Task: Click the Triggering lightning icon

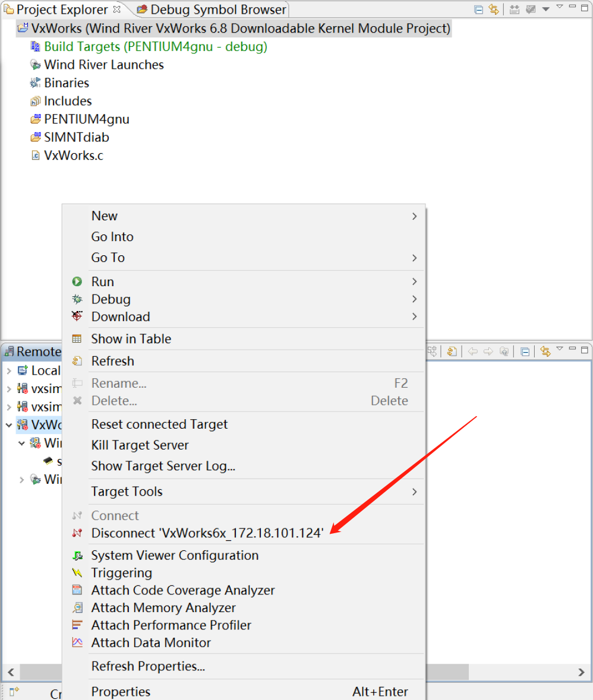Action: pyautogui.click(x=77, y=573)
